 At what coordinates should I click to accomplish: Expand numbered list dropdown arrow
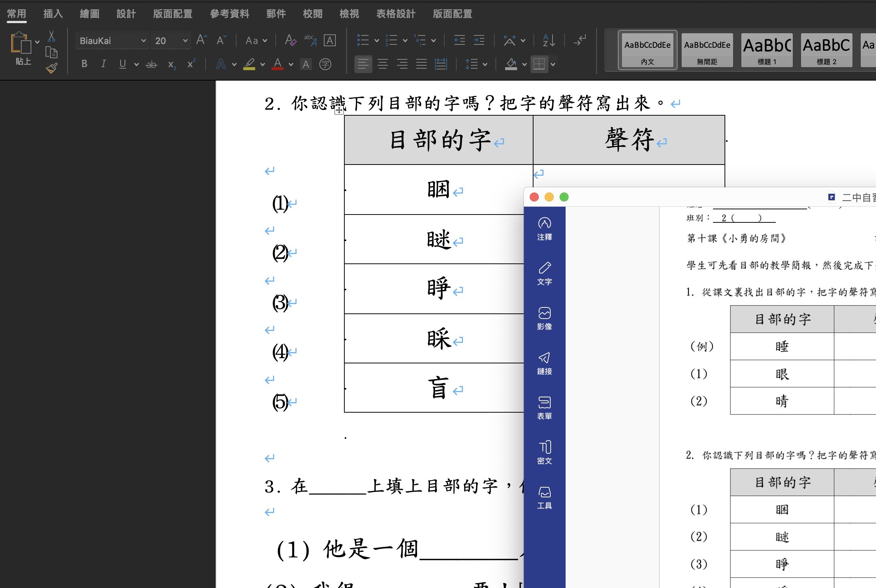pyautogui.click(x=405, y=41)
